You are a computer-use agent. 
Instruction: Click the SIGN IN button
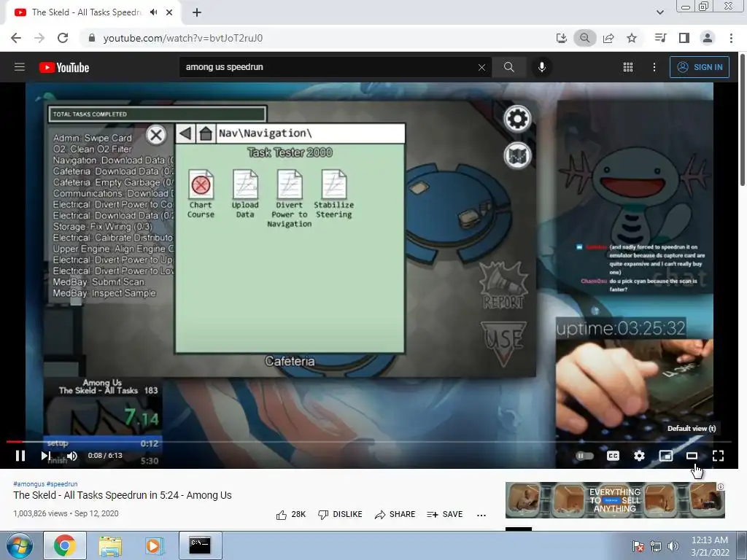pos(700,67)
